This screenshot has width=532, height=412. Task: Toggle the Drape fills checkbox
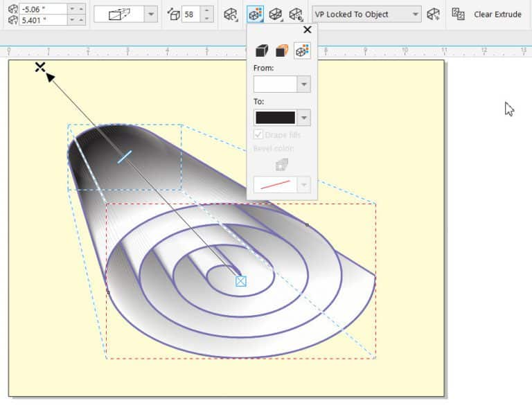click(259, 135)
